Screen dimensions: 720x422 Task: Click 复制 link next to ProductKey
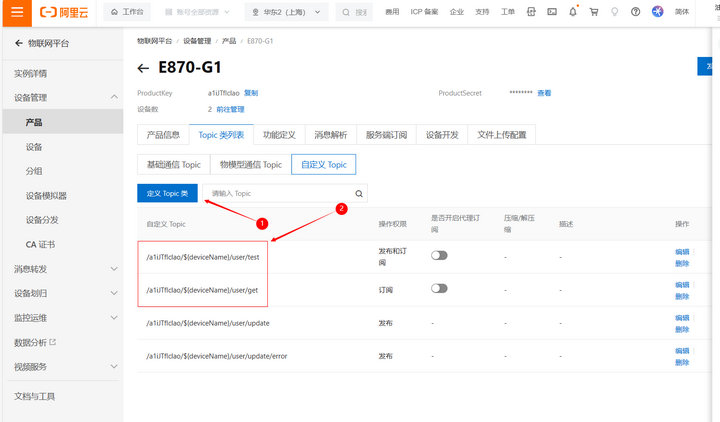pyautogui.click(x=251, y=93)
